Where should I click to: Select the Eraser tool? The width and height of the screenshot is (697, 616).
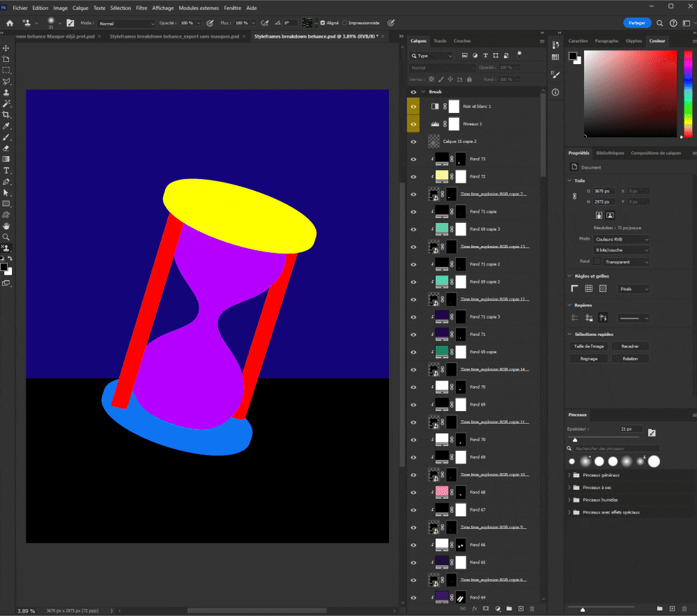[6, 148]
